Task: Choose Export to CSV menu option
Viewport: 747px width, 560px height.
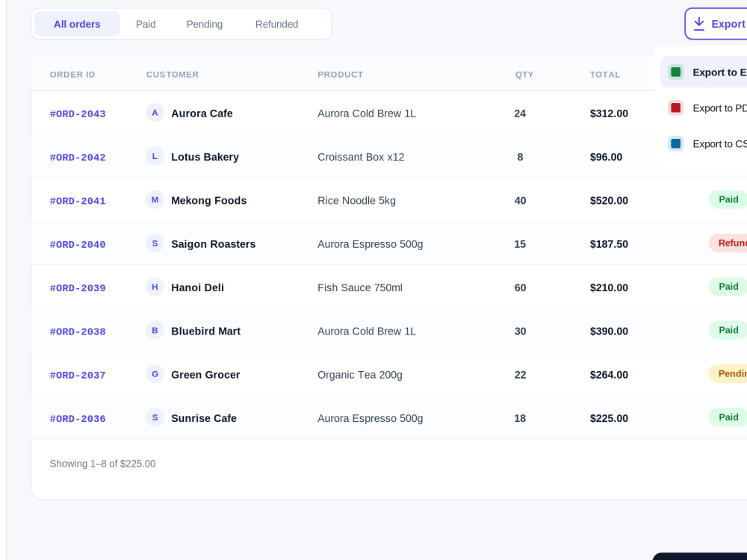Action: [704, 143]
